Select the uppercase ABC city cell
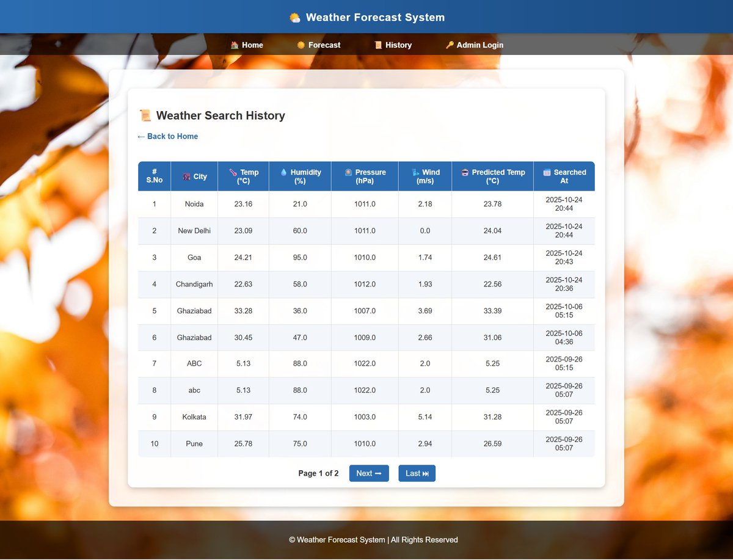This screenshot has height=560, width=733. pyautogui.click(x=194, y=363)
